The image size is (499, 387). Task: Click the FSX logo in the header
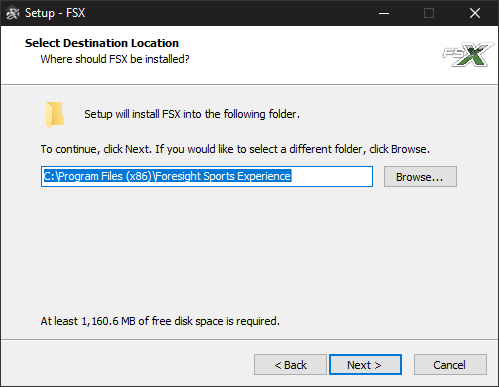pyautogui.click(x=467, y=54)
